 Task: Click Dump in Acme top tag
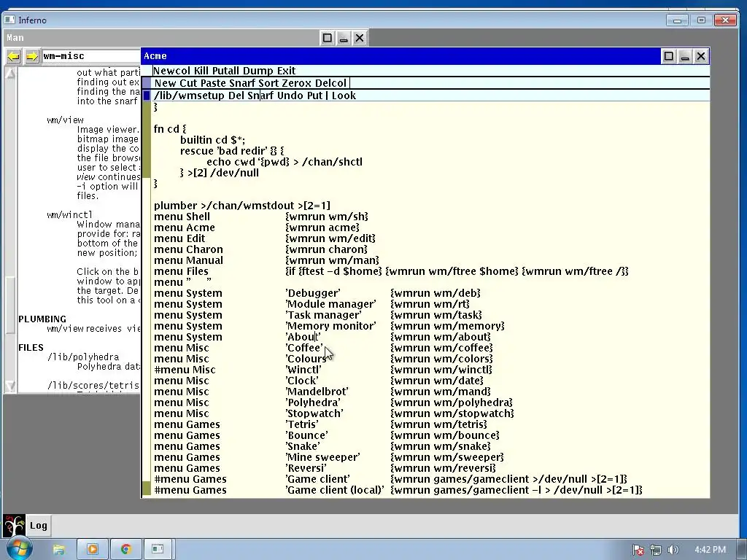(258, 71)
